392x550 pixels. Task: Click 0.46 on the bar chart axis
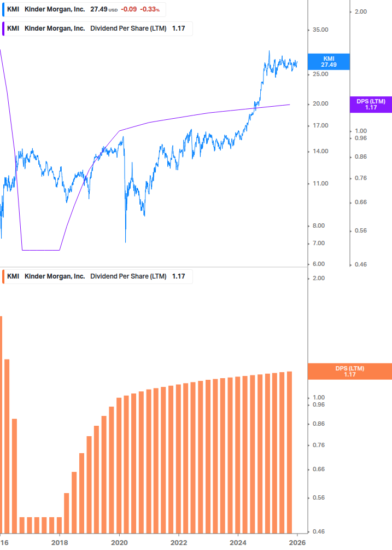[x=318, y=531]
